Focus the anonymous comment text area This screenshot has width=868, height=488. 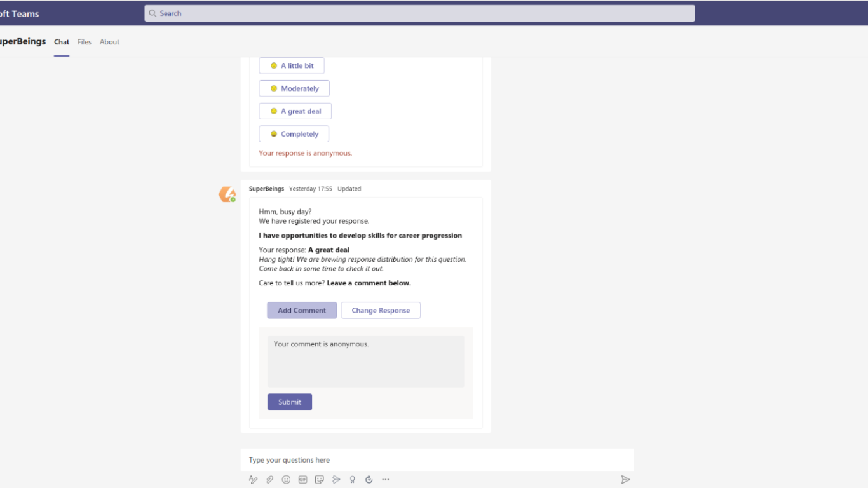[x=365, y=362]
